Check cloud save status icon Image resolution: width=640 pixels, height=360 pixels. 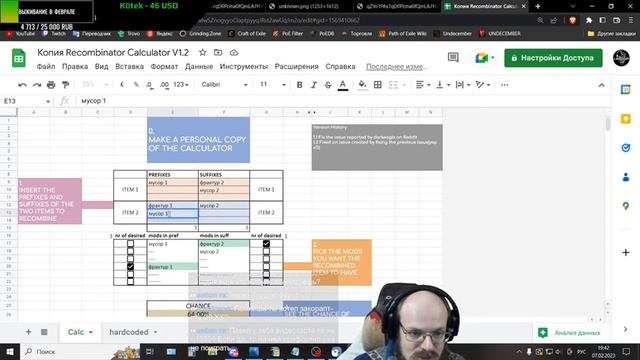pyautogui.click(x=234, y=53)
